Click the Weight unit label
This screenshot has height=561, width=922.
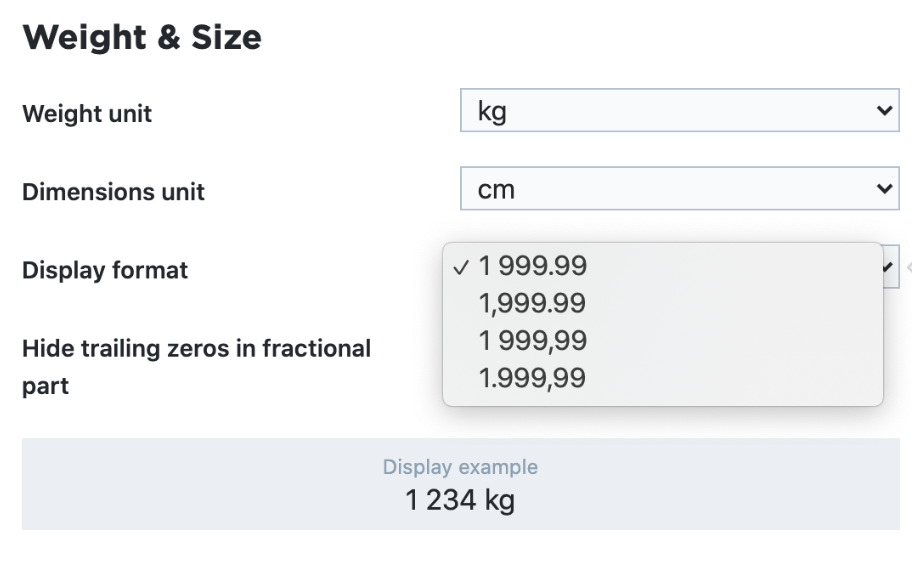point(87,114)
